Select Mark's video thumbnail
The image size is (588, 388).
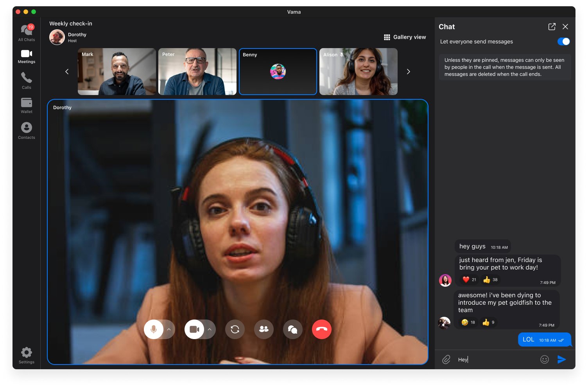[x=117, y=72]
